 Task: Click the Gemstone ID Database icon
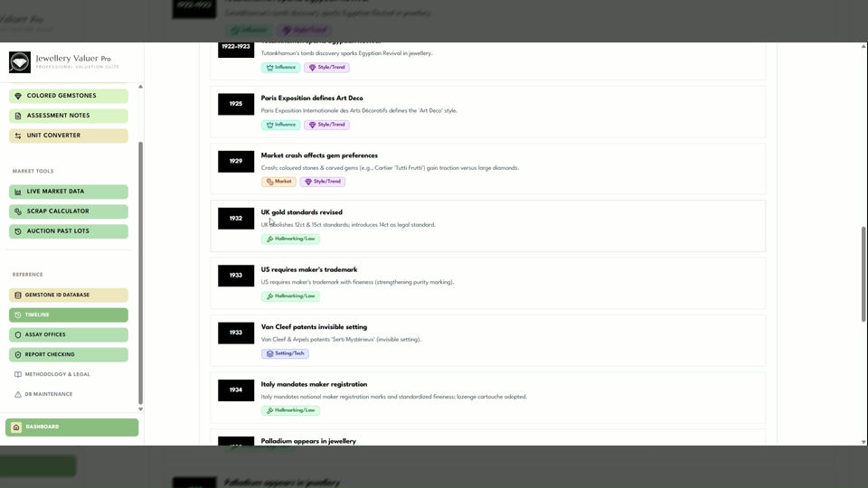(x=18, y=295)
